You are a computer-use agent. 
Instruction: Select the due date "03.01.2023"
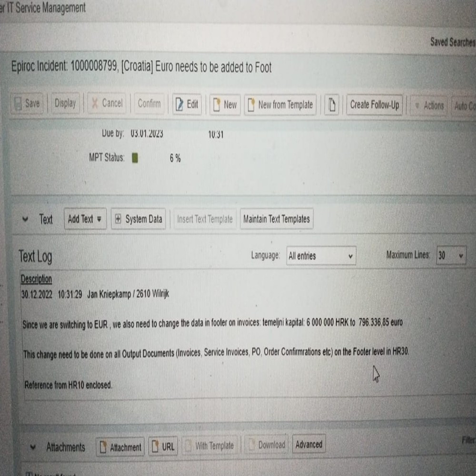click(x=147, y=134)
